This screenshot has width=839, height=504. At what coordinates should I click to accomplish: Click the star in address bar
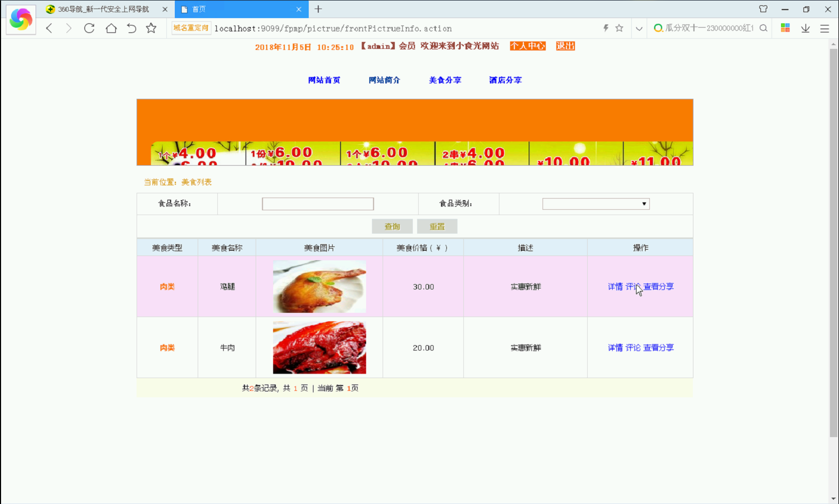click(619, 28)
